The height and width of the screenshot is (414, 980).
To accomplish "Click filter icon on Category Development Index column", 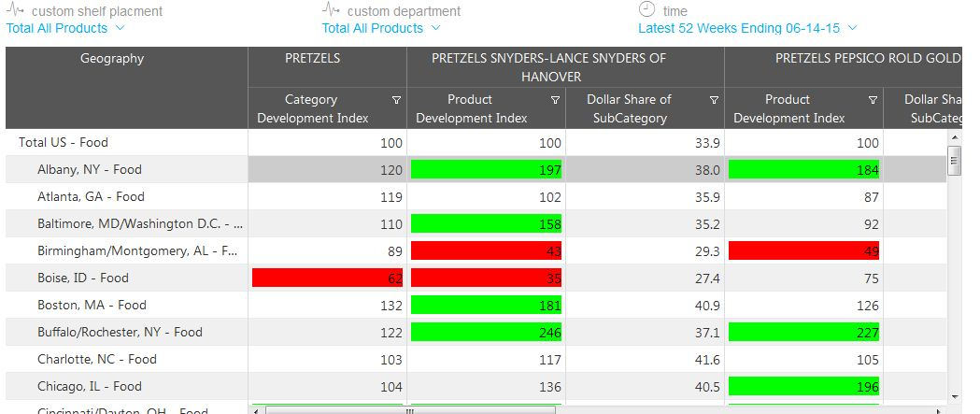I will pyautogui.click(x=396, y=100).
